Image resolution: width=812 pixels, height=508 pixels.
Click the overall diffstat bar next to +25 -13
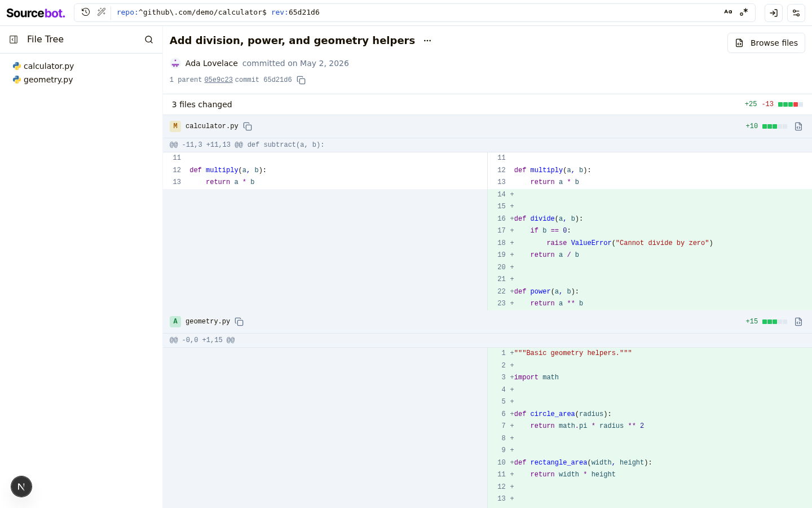click(x=791, y=104)
